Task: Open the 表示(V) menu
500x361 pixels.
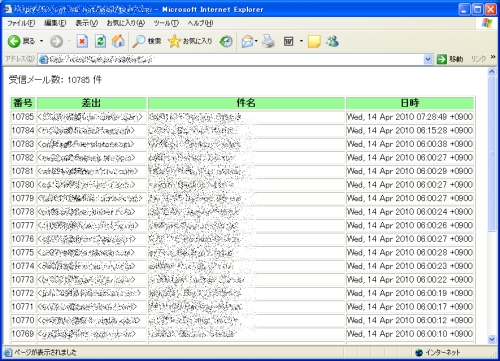Action: point(86,23)
